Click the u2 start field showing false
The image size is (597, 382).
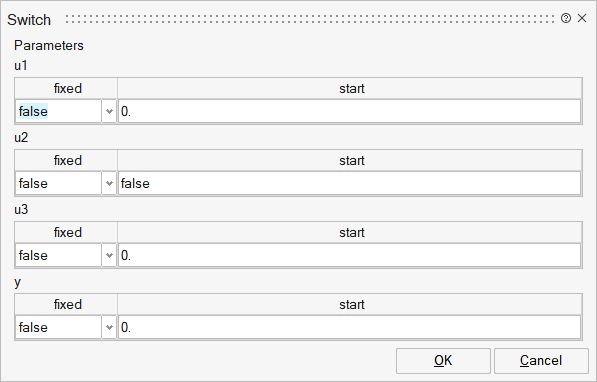click(x=350, y=183)
